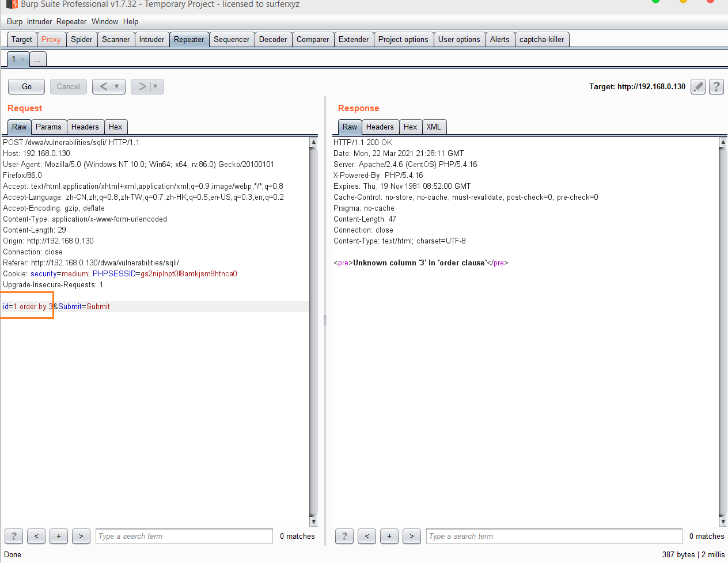
Task: Click the POST /dwva/vulnerabilities/sqli/ request line
Action: coord(71,142)
